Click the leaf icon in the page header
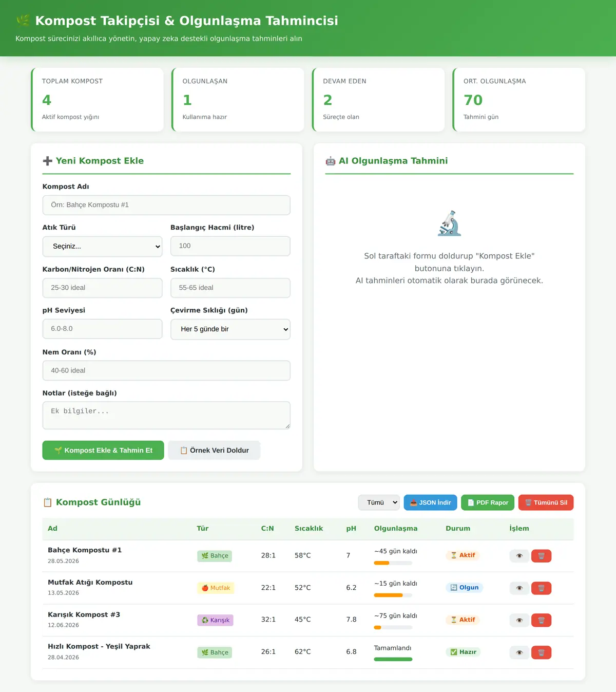The height and width of the screenshot is (692, 616). (23, 21)
